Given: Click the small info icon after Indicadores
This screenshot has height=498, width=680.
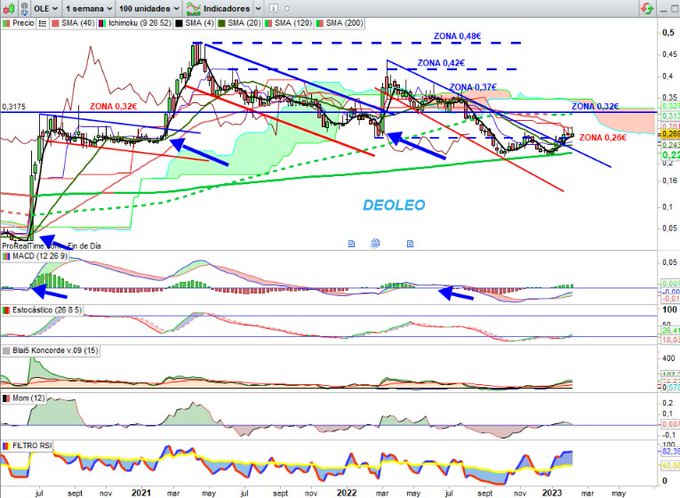Looking at the screenshot, I should [x=273, y=8].
